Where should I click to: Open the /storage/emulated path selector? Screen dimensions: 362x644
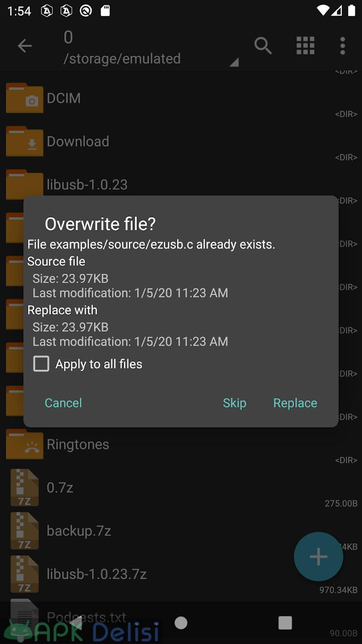[122, 59]
